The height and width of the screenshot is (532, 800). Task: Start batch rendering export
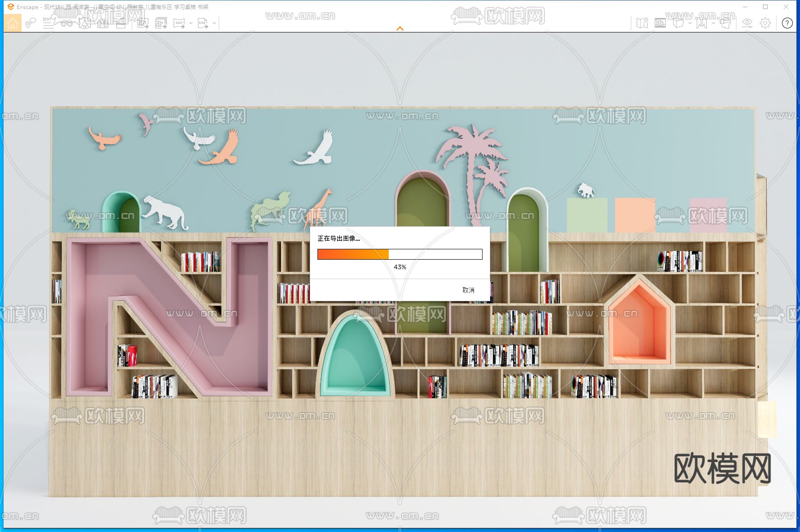[161, 23]
